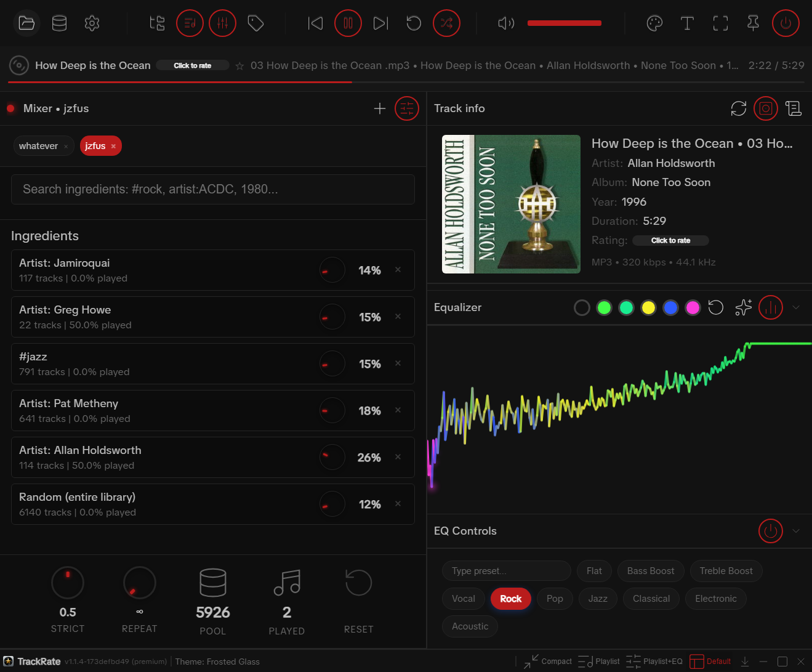Expand the EQ Controls section chevron
This screenshot has height=672, width=812.
tap(796, 531)
